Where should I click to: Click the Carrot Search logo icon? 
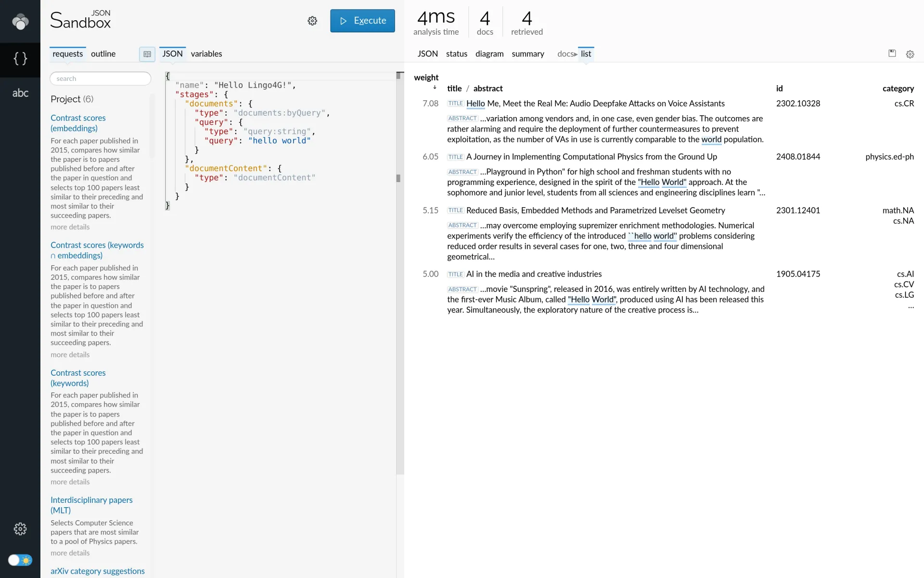point(20,21)
